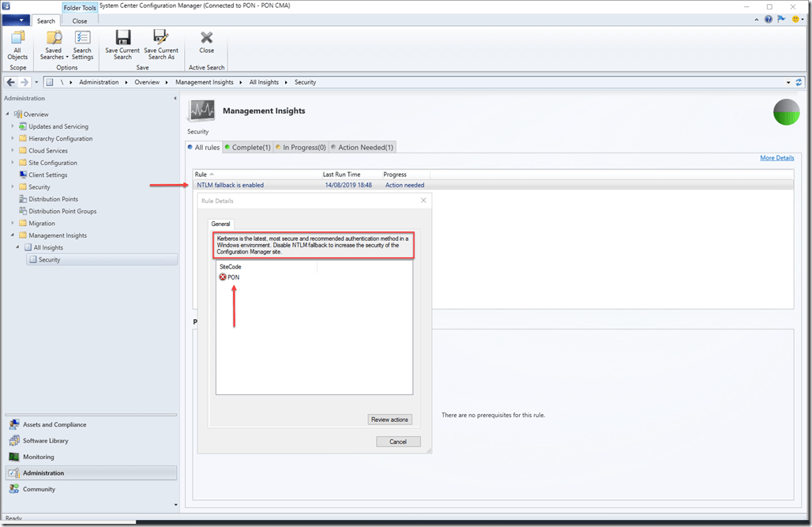Click the refresh icon beside address bar
The image size is (812, 527).
(799, 82)
